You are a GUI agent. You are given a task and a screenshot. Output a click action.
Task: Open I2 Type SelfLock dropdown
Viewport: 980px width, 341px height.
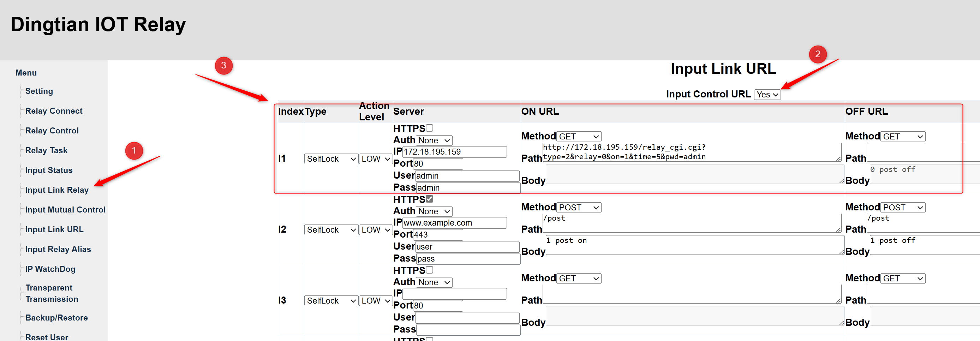coord(331,229)
